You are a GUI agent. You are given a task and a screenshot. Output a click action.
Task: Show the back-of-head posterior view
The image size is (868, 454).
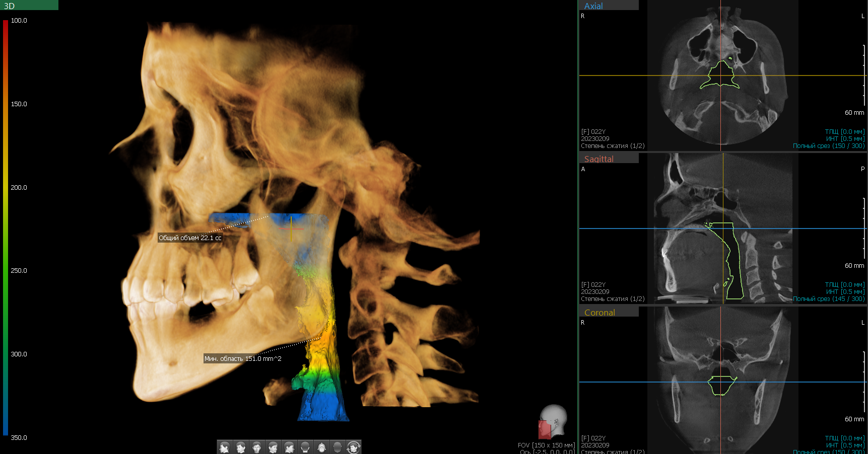pos(305,447)
